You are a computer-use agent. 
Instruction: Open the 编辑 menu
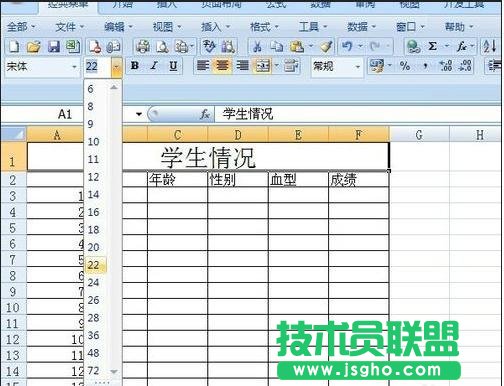click(x=118, y=27)
